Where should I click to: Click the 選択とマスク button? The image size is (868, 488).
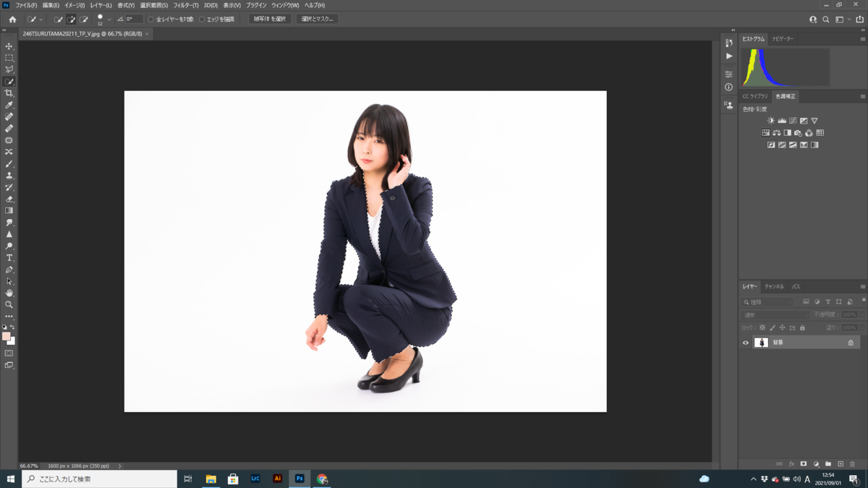[316, 19]
